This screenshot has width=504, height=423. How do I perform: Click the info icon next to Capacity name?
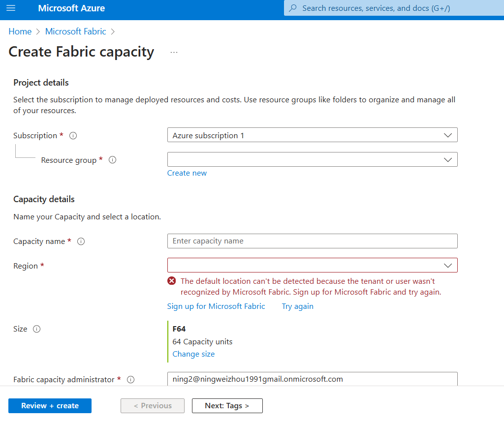81,241
